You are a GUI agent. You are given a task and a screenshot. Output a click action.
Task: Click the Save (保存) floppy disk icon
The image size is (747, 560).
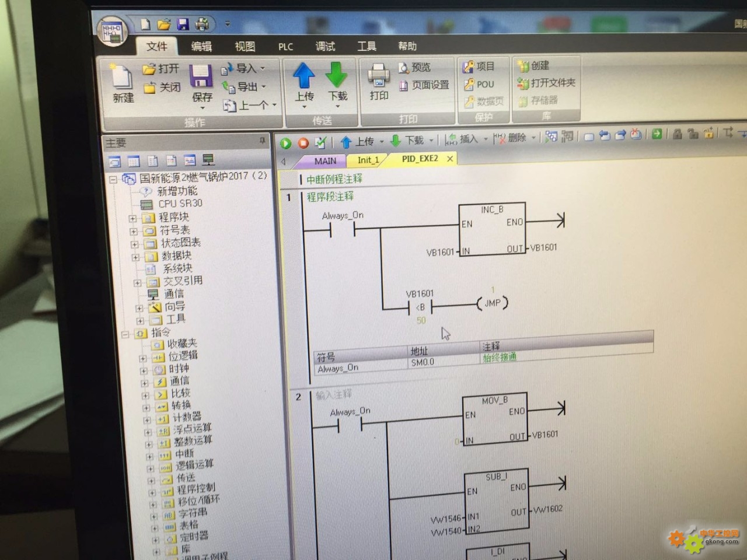coord(201,77)
